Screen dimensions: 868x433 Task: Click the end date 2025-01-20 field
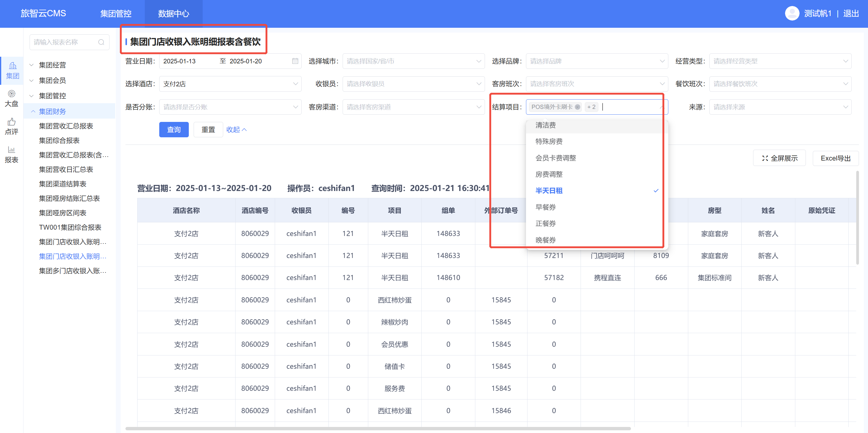pyautogui.click(x=246, y=61)
